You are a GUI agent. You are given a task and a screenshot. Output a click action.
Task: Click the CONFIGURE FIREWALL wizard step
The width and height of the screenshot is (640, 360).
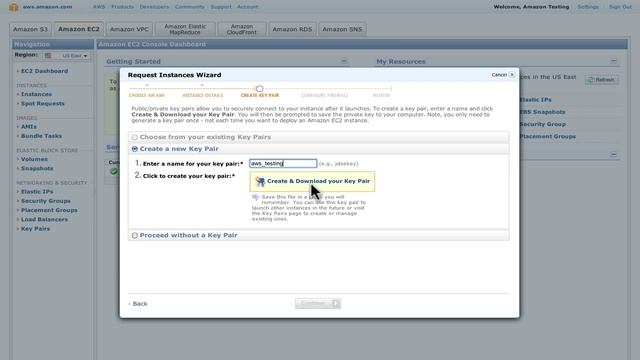(x=324, y=95)
